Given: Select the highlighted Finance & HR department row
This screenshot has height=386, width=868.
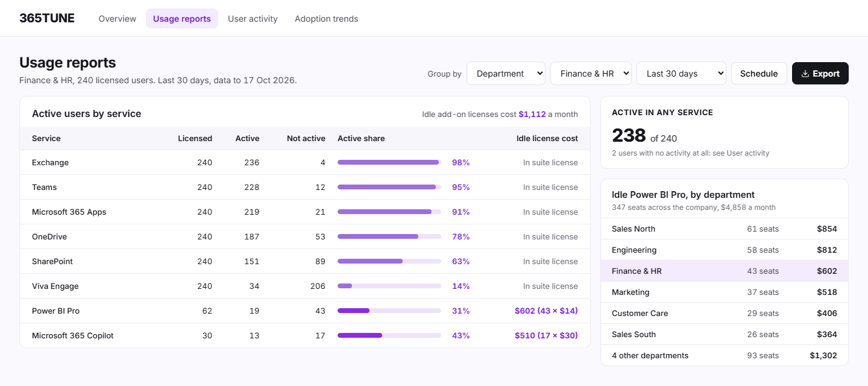Looking at the screenshot, I should click(x=725, y=271).
